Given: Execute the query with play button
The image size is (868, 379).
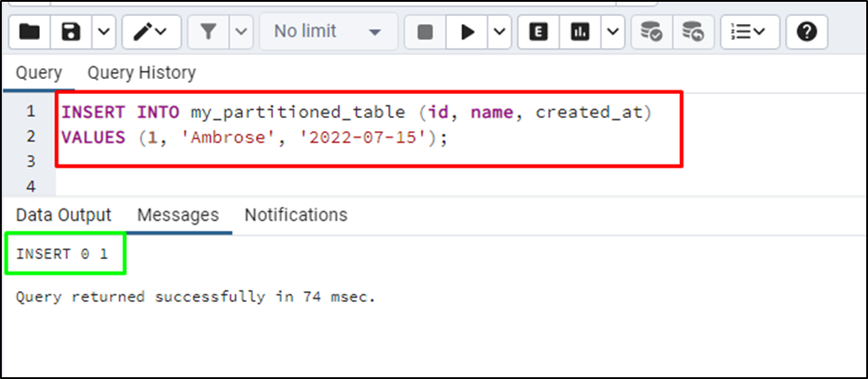Looking at the screenshot, I should (x=467, y=32).
